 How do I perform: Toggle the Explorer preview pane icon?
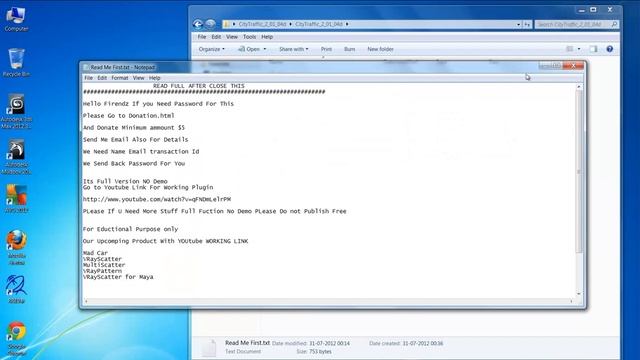593,49
